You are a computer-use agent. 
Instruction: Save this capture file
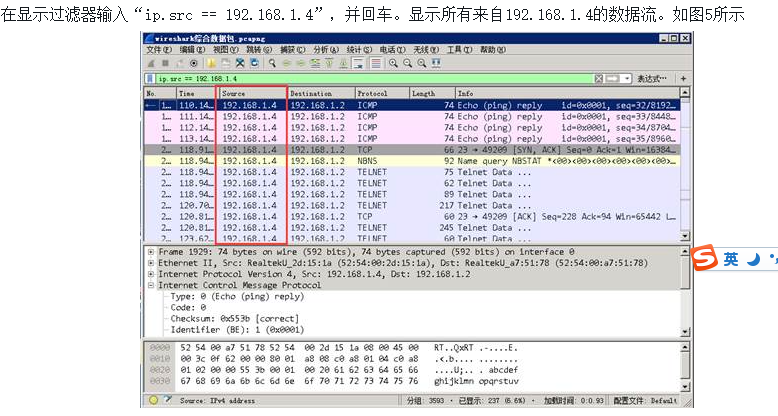pyautogui.click(x=226, y=64)
